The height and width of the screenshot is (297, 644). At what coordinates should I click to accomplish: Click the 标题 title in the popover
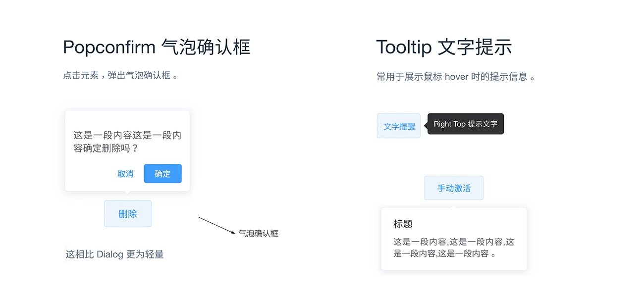tap(403, 224)
